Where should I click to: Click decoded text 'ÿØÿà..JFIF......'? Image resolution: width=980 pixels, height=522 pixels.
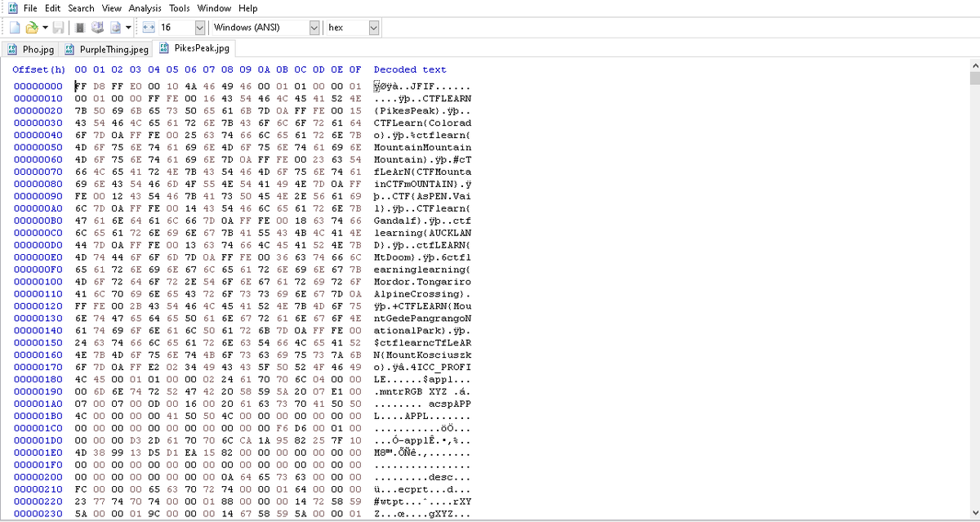point(422,86)
